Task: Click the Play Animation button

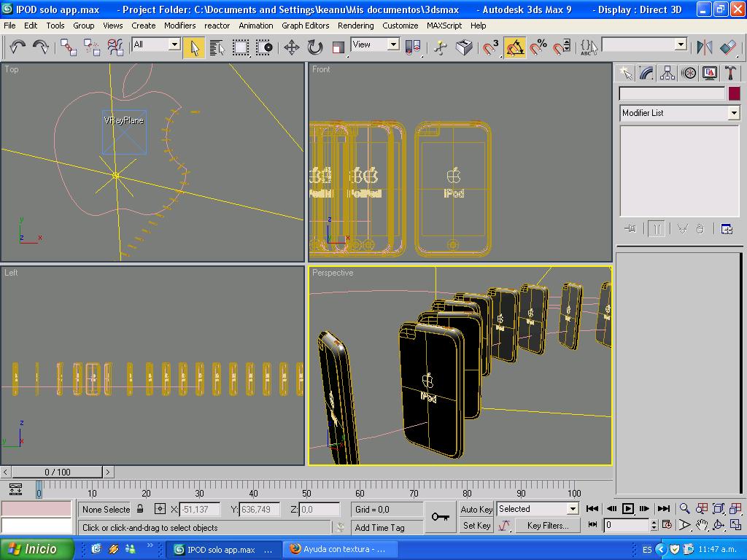Action: [x=628, y=508]
